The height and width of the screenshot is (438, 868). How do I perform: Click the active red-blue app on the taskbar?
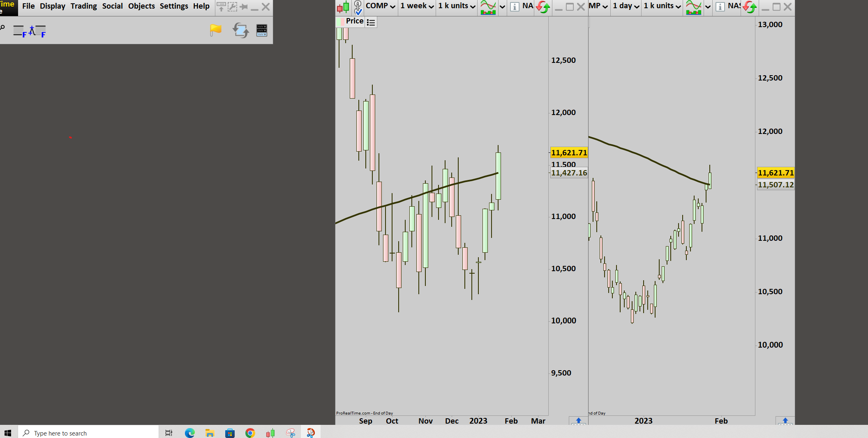pos(311,433)
